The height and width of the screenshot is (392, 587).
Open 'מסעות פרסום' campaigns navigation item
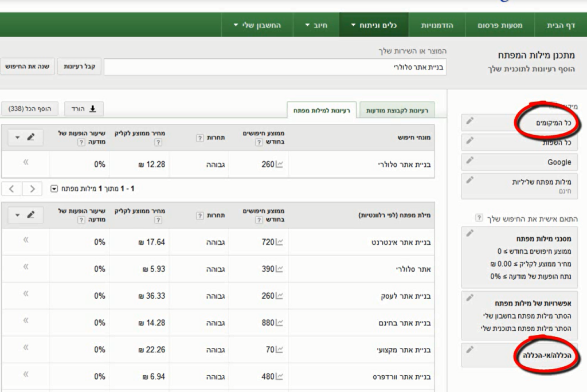500,25
